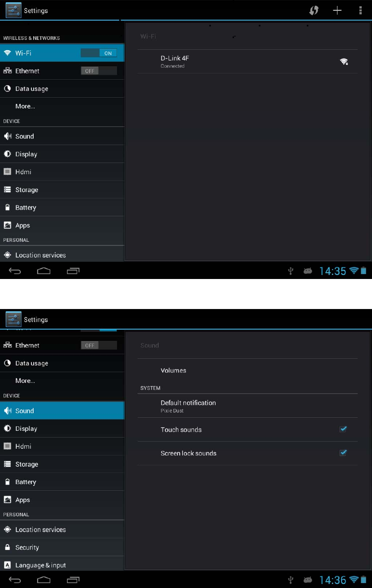Click the padlock icon next to Security
The width and height of the screenshot is (372, 588).
pos(7,547)
